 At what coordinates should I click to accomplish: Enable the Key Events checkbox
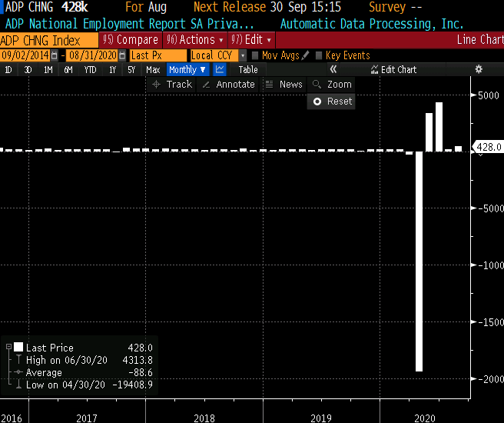(x=319, y=55)
